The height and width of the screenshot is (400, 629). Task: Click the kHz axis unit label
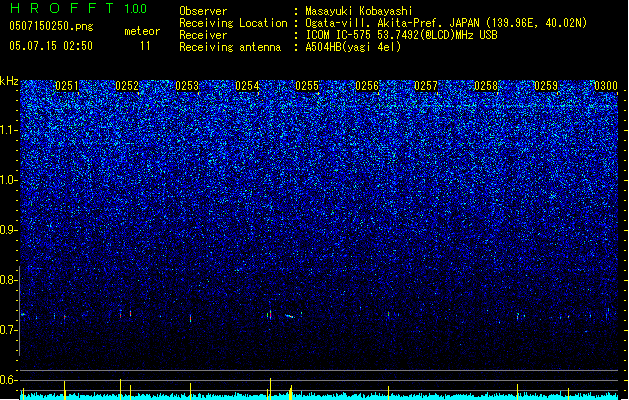pos(9,81)
